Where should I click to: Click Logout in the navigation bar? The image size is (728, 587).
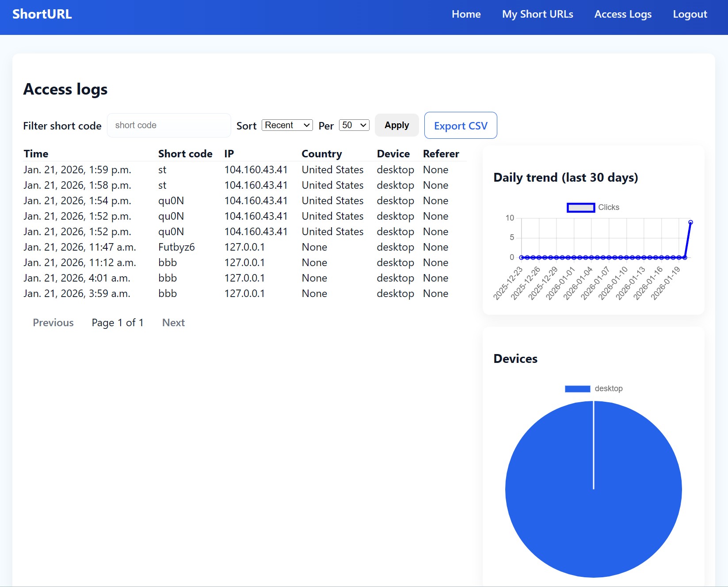point(690,14)
